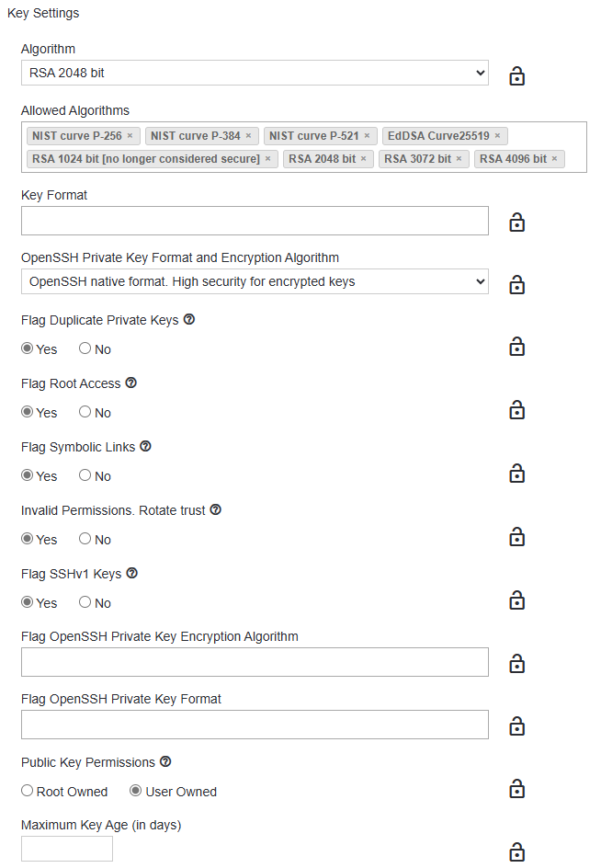This screenshot has width=601, height=868.
Task: Remove the EdDSA Curve25519 tag
Action: [x=497, y=135]
